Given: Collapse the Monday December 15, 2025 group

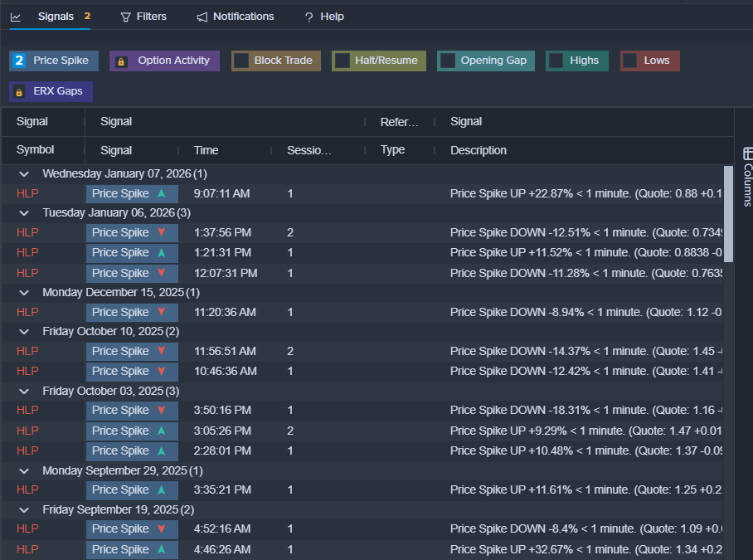Looking at the screenshot, I should point(24,293).
